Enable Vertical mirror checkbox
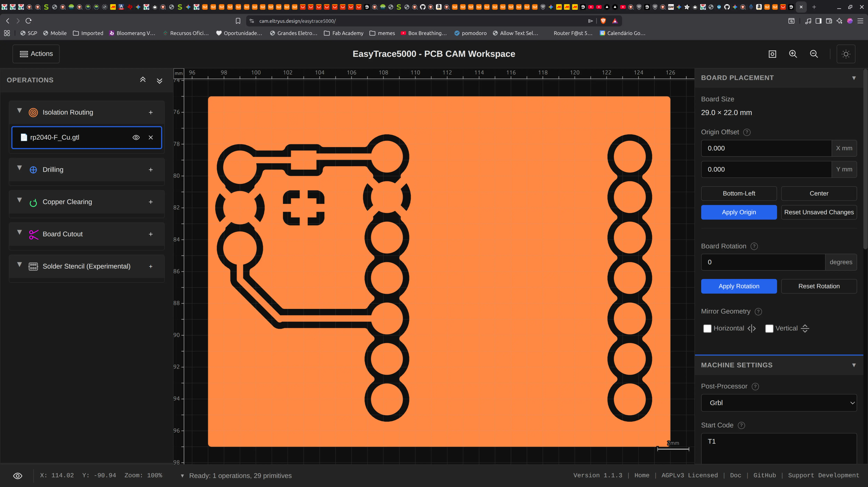The height and width of the screenshot is (487, 868). [x=769, y=328]
